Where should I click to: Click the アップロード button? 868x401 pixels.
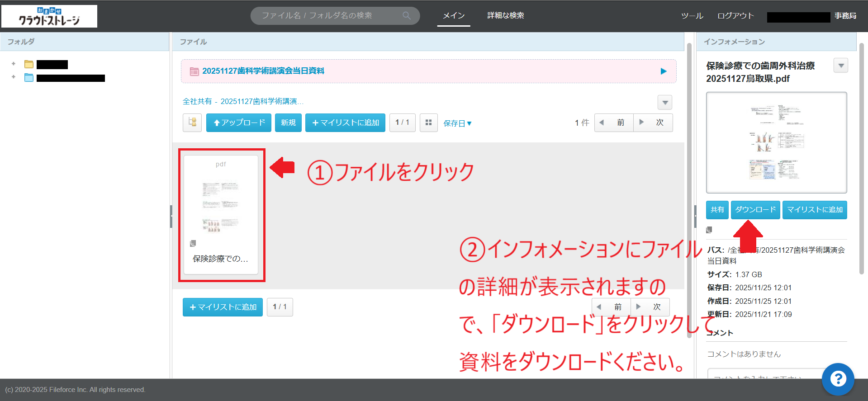(239, 123)
